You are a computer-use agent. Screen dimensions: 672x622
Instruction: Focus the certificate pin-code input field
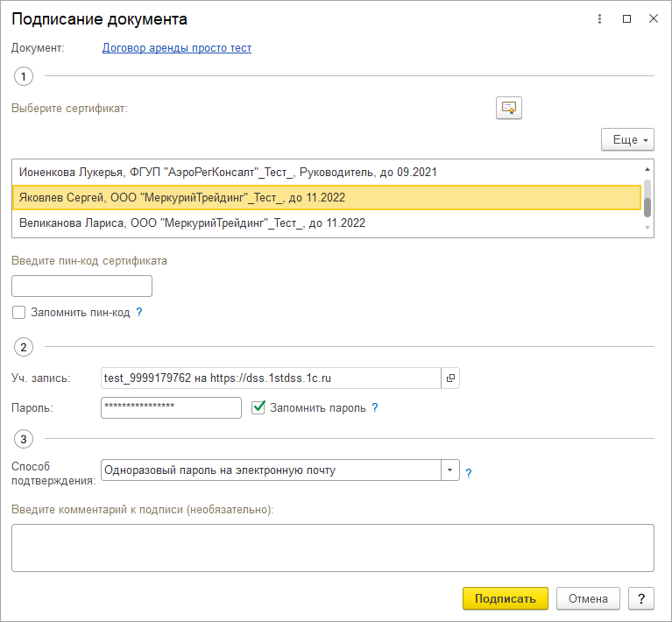pyautogui.click(x=81, y=286)
